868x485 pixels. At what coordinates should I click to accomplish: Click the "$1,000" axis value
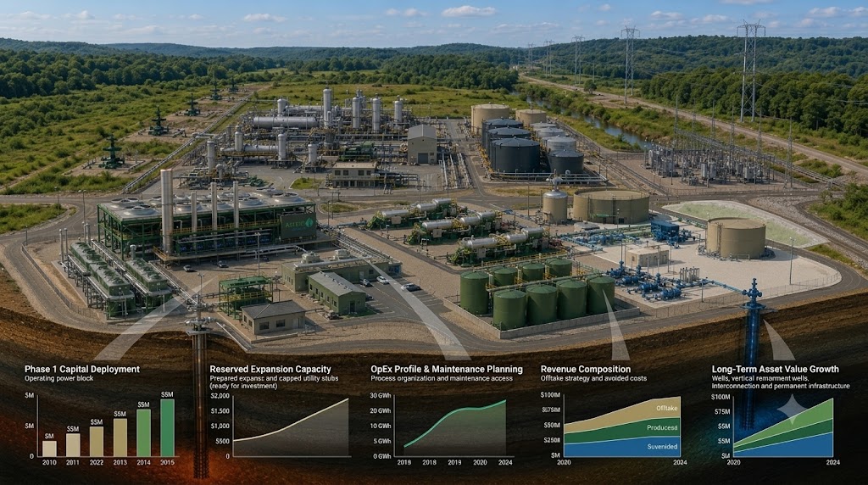[x=220, y=426]
